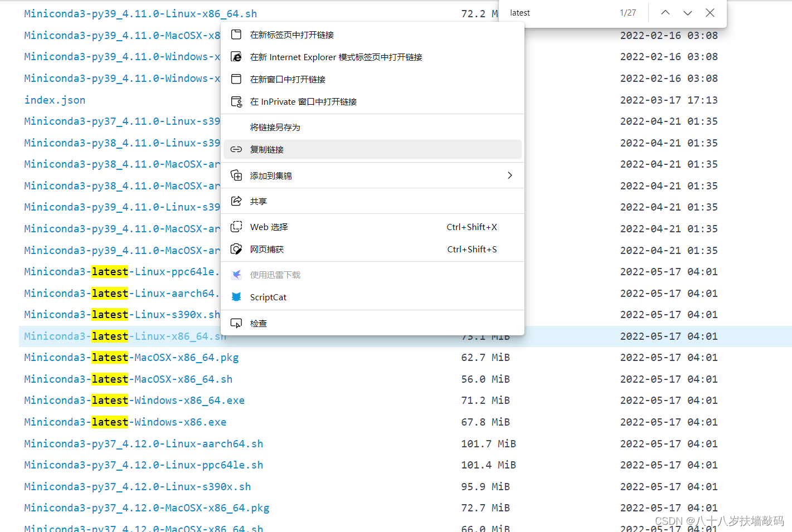The height and width of the screenshot is (532, 792).
Task: Select ScriptCat menu entry
Action: pyautogui.click(x=372, y=297)
